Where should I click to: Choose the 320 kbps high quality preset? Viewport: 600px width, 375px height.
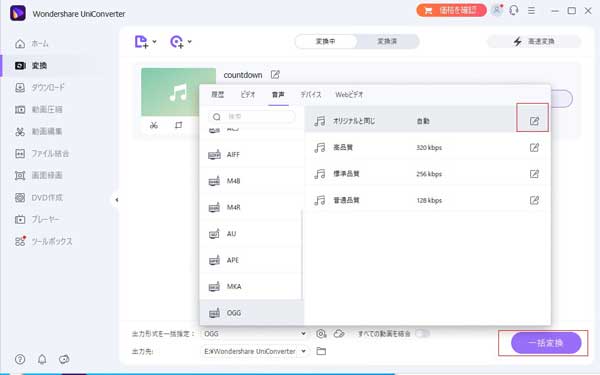click(x=427, y=147)
